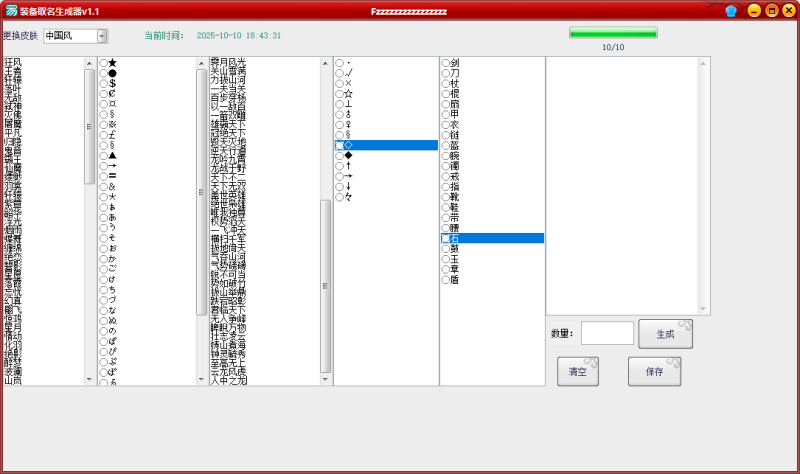Pick the hollow star ☆ suffix symbol
The height and width of the screenshot is (474, 800).
pyautogui.click(x=340, y=94)
